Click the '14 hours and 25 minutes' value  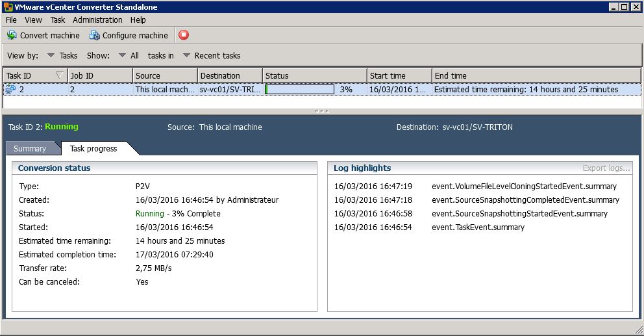[x=180, y=241]
